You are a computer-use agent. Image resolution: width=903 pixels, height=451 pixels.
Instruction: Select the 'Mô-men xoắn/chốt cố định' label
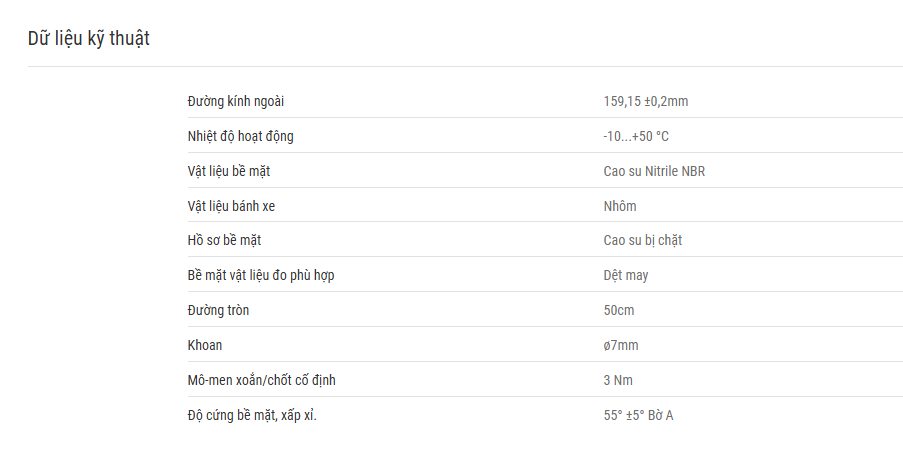pos(261,380)
